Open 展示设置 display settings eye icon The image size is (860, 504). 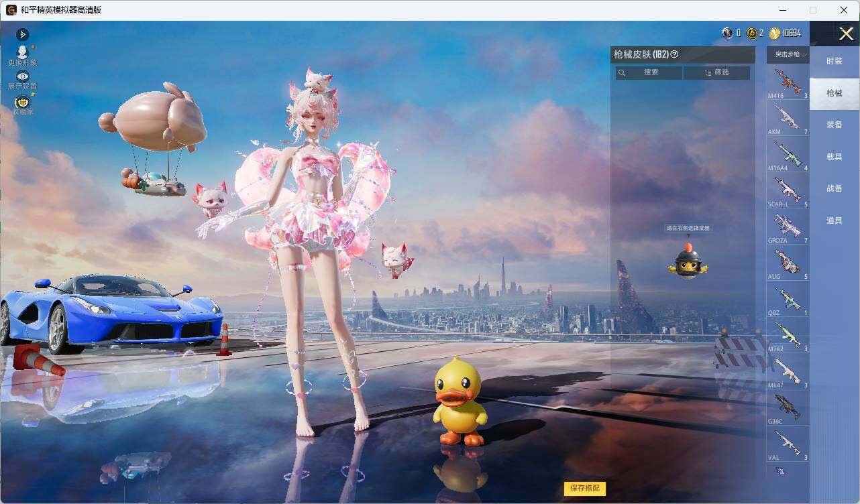pos(22,80)
